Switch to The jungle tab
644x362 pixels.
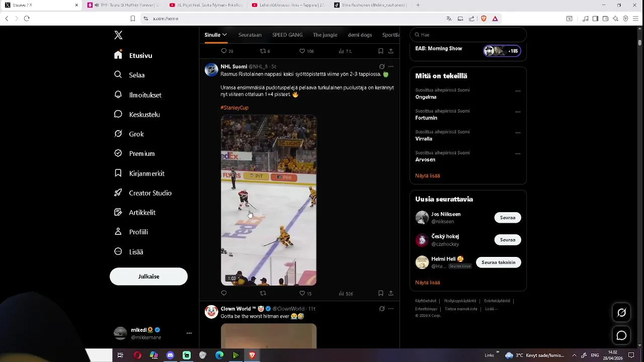(325, 35)
